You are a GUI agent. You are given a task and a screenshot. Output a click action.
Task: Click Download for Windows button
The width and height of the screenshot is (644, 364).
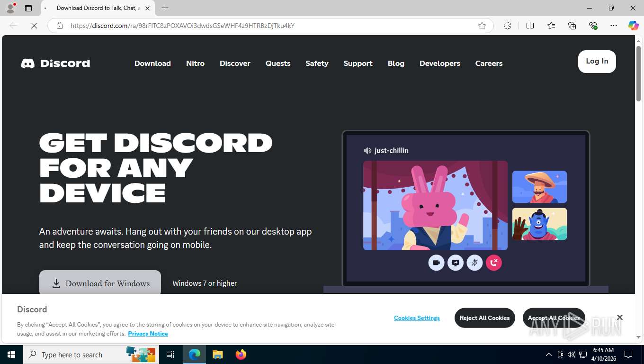(x=100, y=283)
